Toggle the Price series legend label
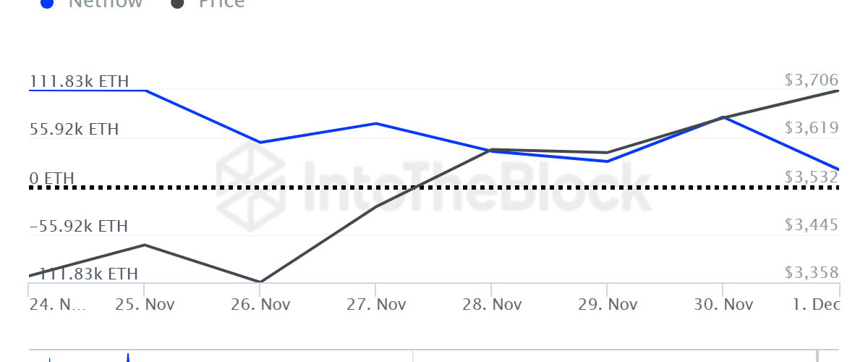Image resolution: width=868 pixels, height=362 pixels. click(x=221, y=3)
